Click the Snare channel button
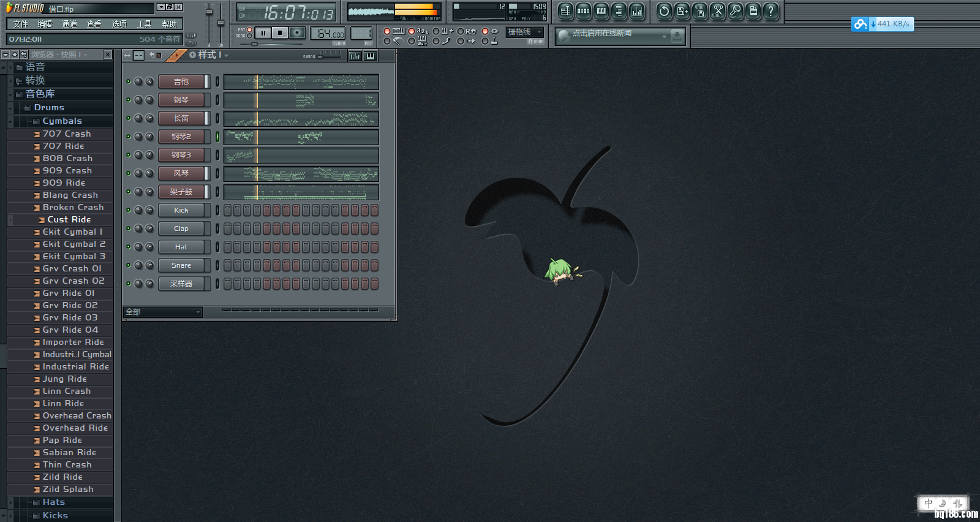This screenshot has height=522, width=980. [x=181, y=265]
